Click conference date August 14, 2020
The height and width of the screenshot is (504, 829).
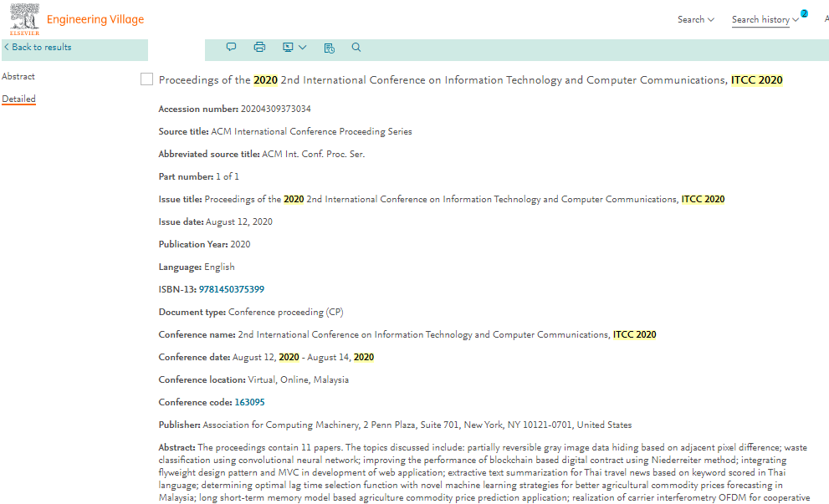pos(340,357)
